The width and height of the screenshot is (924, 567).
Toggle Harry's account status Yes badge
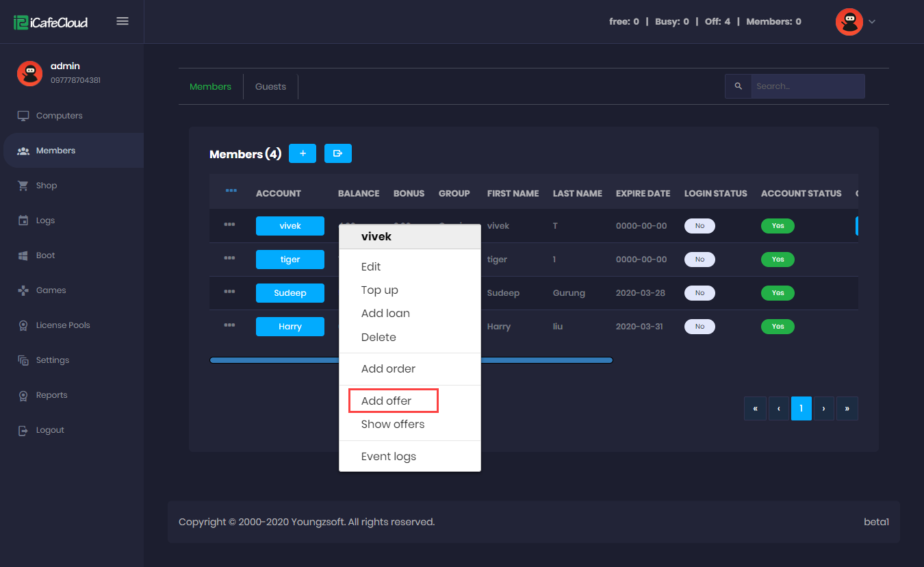click(x=778, y=327)
